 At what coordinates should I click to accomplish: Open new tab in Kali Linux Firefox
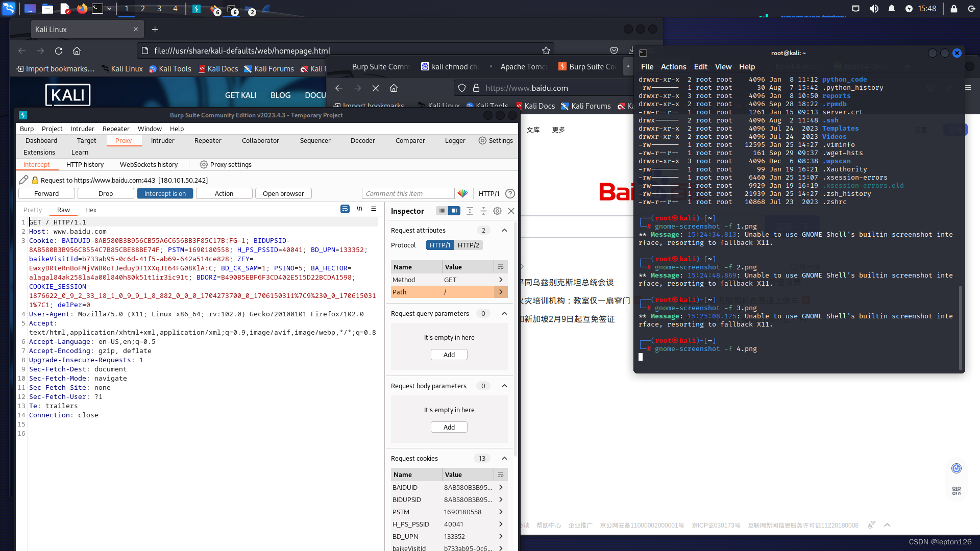[155, 30]
